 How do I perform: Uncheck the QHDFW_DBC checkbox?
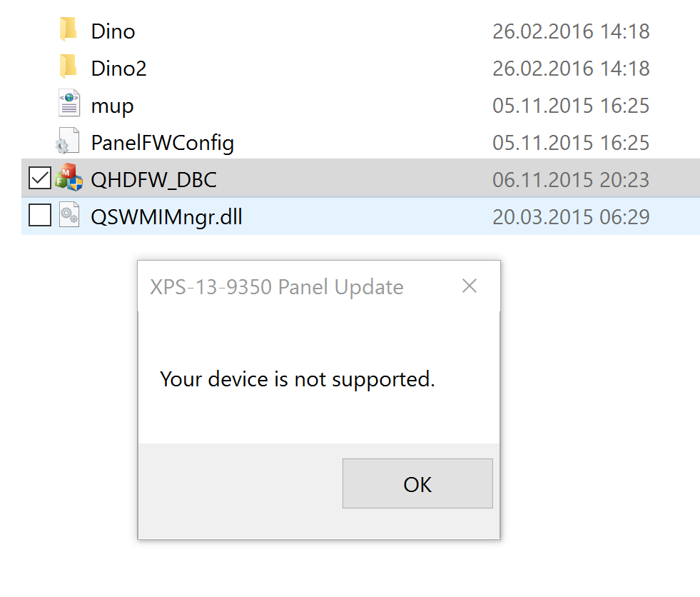(x=39, y=179)
